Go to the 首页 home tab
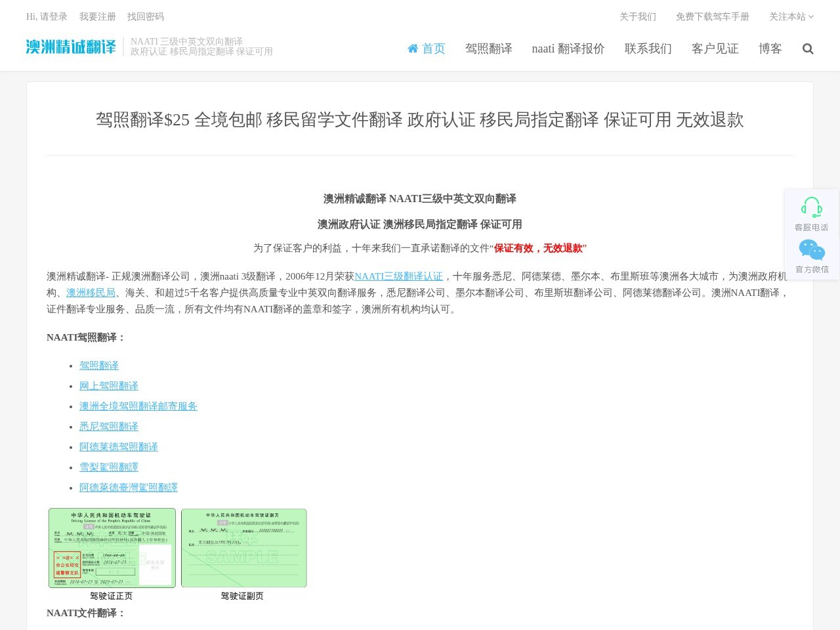The height and width of the screenshot is (630, 840). [427, 49]
